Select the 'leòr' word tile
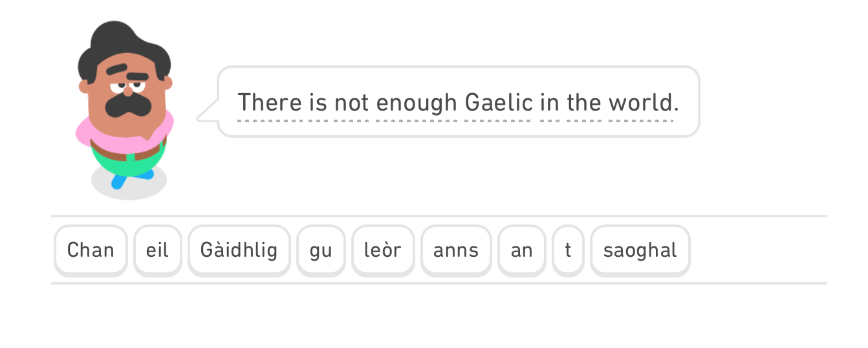Image resolution: width=868 pixels, height=348 pixels. [x=383, y=250]
